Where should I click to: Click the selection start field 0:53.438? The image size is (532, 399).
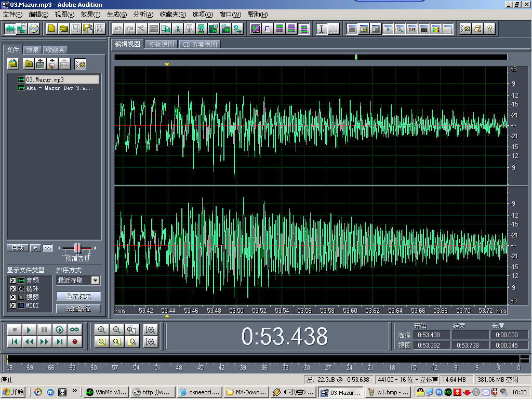[432, 335]
